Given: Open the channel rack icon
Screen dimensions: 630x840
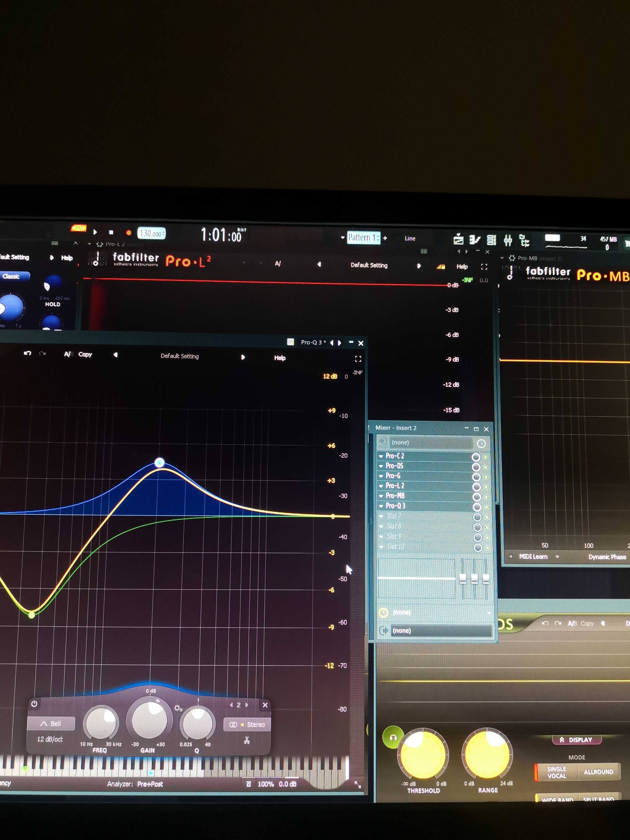Looking at the screenshot, I should (x=491, y=240).
